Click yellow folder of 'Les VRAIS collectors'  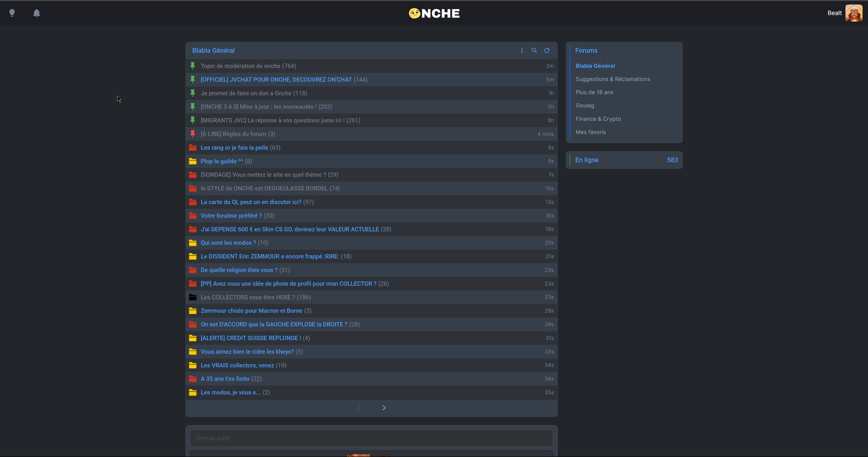coord(193,365)
